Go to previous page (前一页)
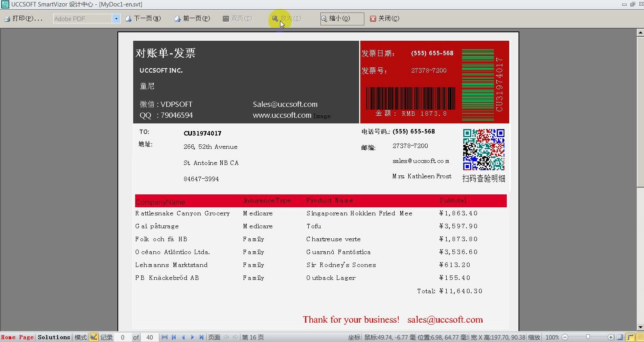The width and height of the screenshot is (644, 342). tap(192, 19)
